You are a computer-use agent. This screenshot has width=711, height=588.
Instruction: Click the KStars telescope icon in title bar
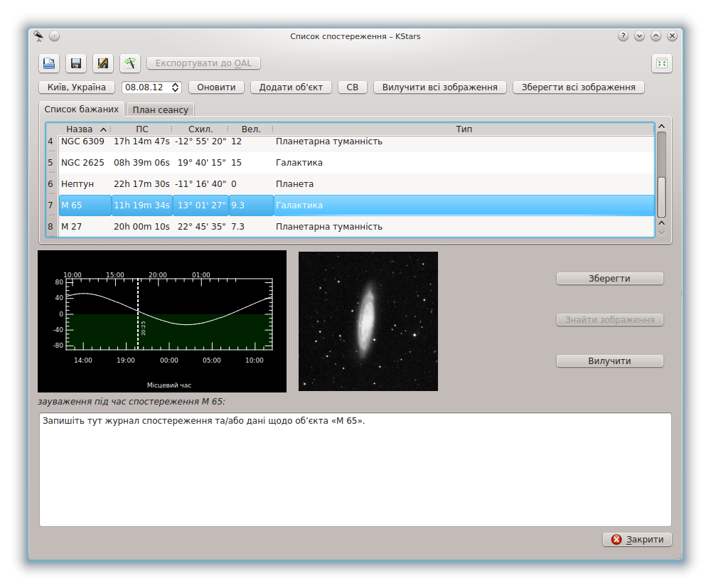pos(38,36)
